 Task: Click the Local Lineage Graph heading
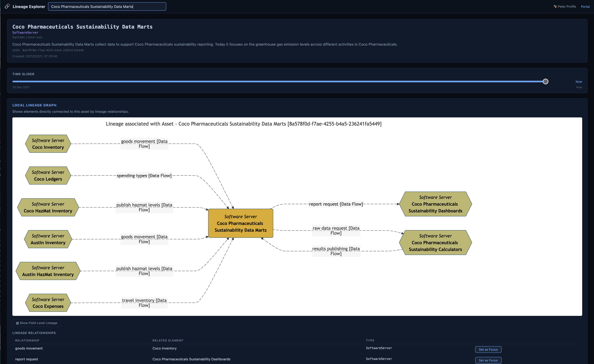pos(34,105)
